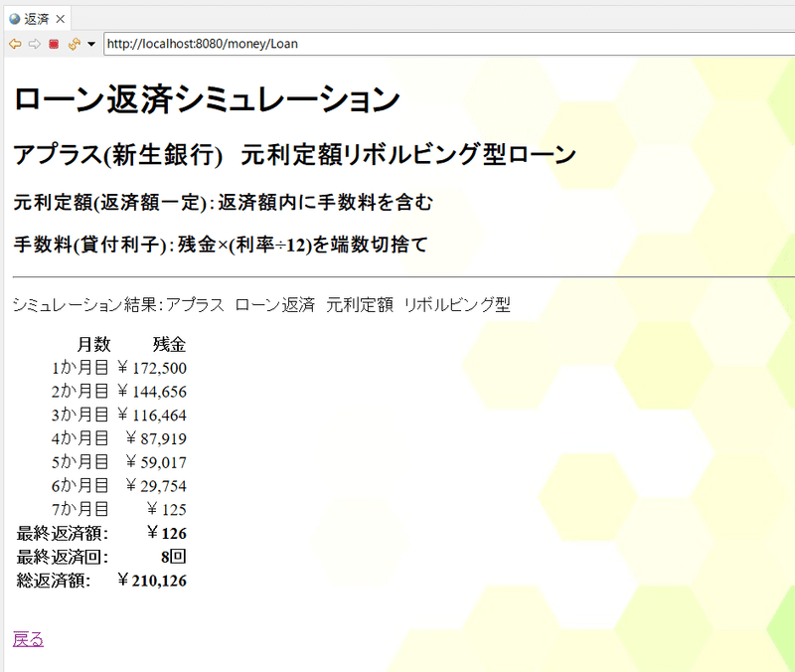This screenshot has width=795, height=672.
Task: Click the browser forward arrow icon
Action: pyautogui.click(x=34, y=44)
